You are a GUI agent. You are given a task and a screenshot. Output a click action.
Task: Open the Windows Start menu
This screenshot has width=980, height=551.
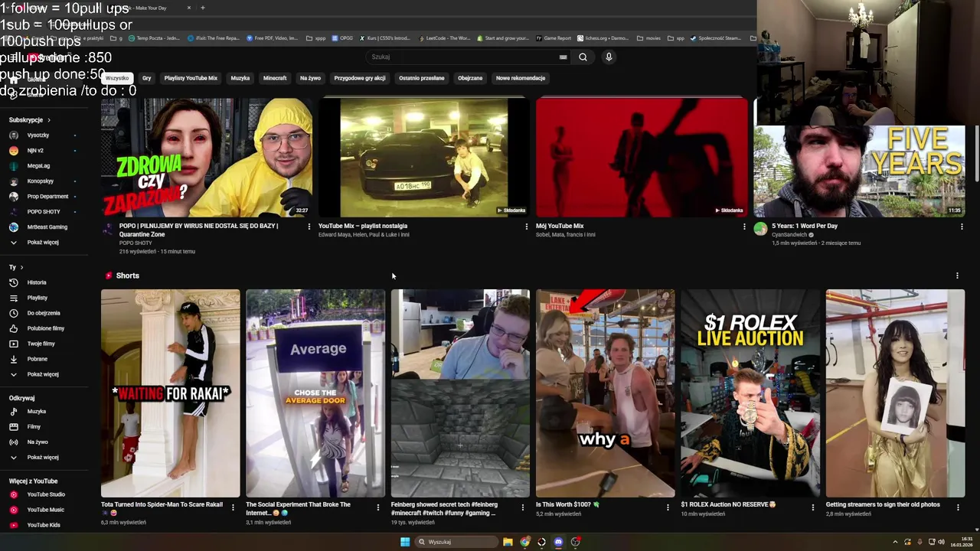tap(405, 542)
